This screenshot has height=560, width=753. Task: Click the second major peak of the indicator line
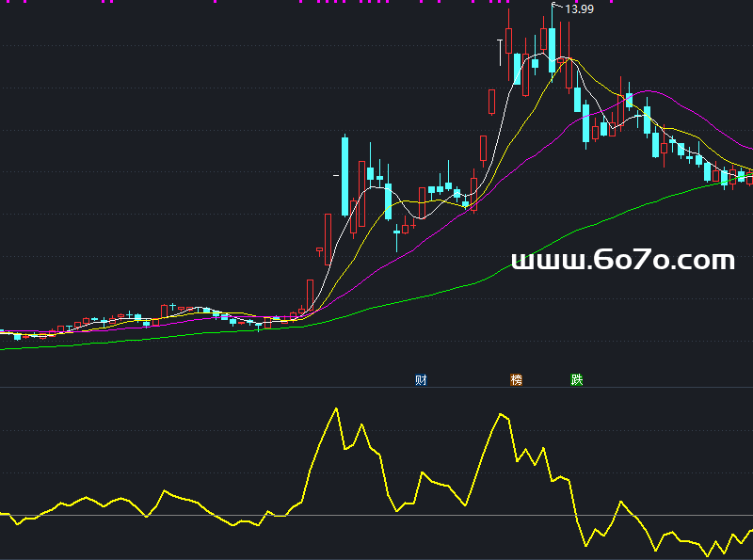pyautogui.click(x=497, y=414)
